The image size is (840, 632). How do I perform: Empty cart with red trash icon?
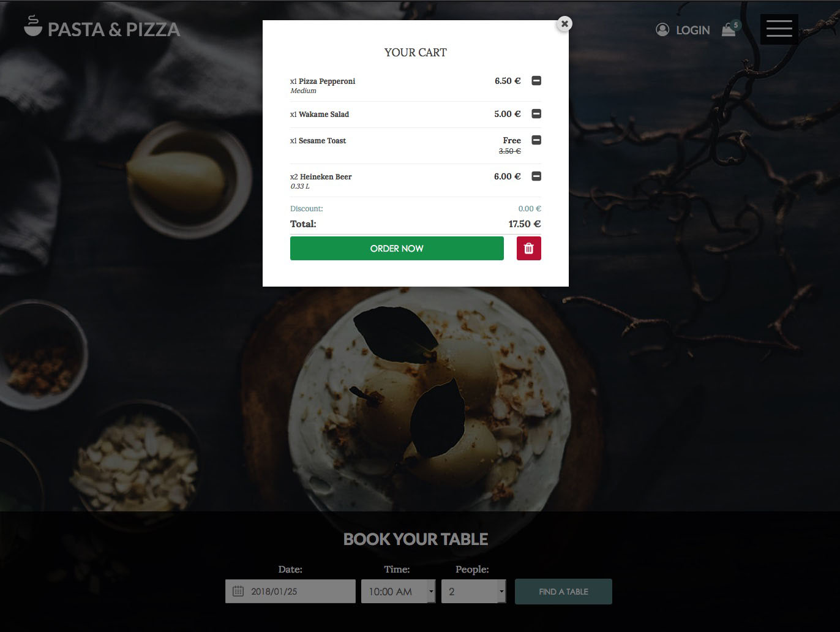tap(529, 248)
